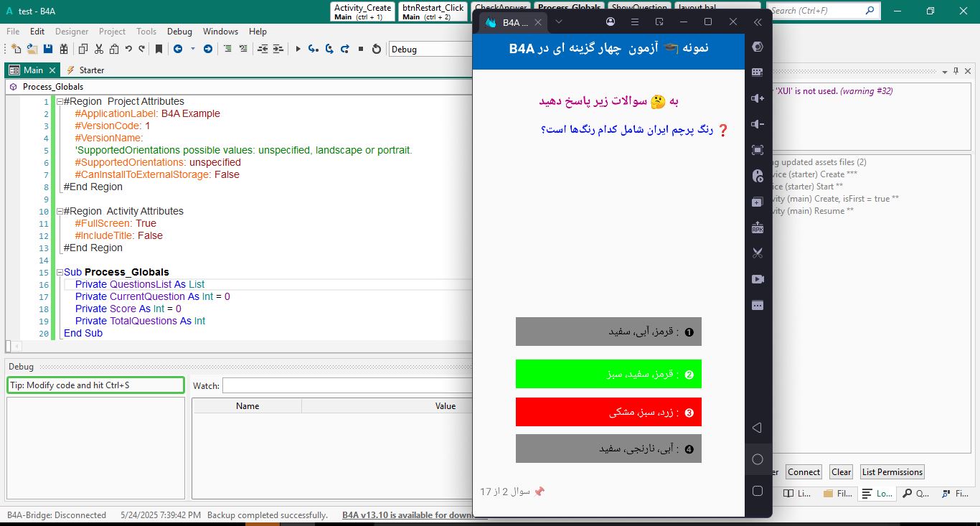Open the File menu
This screenshot has height=526, width=980.
(13, 32)
